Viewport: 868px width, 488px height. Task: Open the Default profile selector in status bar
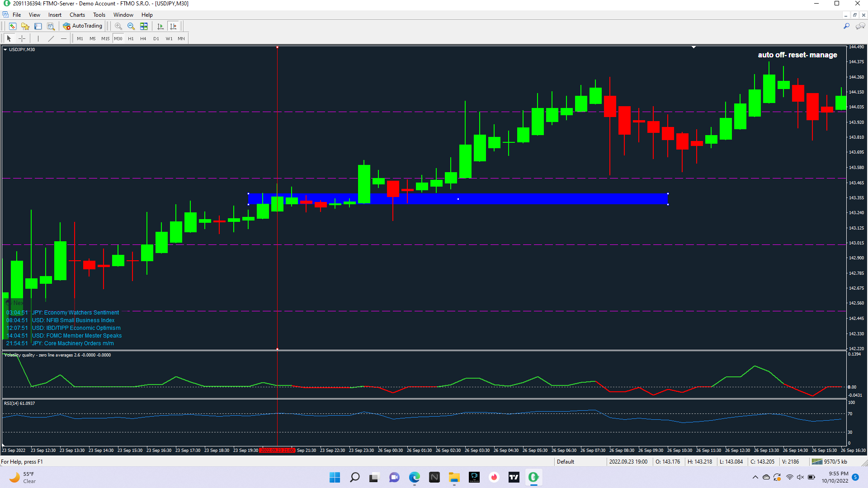(565, 462)
